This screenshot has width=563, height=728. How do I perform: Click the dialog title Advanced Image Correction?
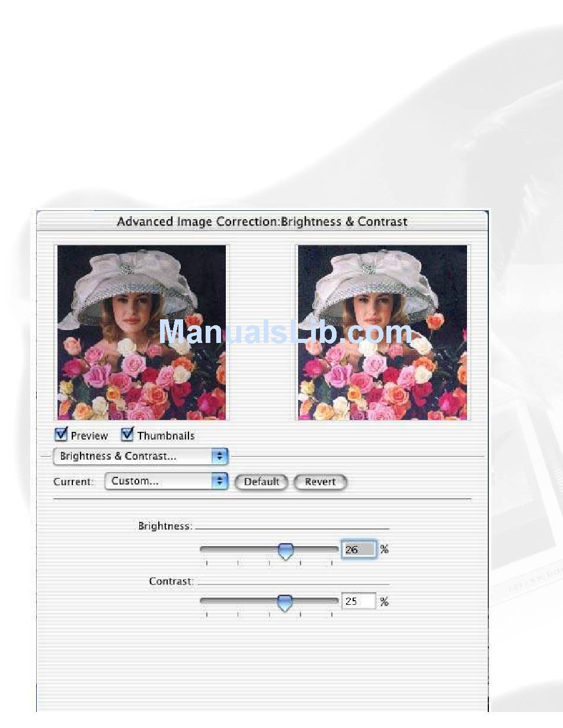262,222
